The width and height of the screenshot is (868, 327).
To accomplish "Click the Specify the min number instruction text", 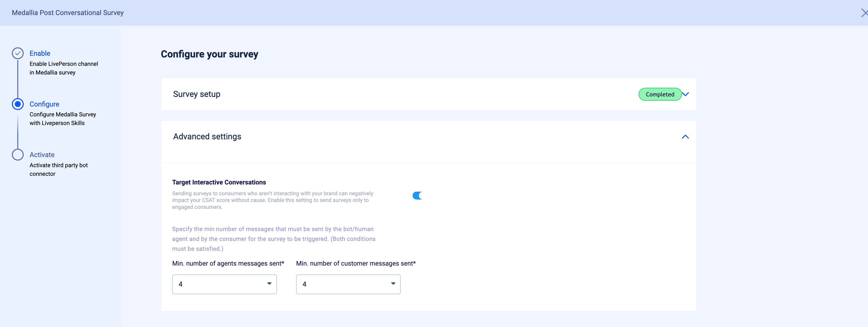I will 274,239.
